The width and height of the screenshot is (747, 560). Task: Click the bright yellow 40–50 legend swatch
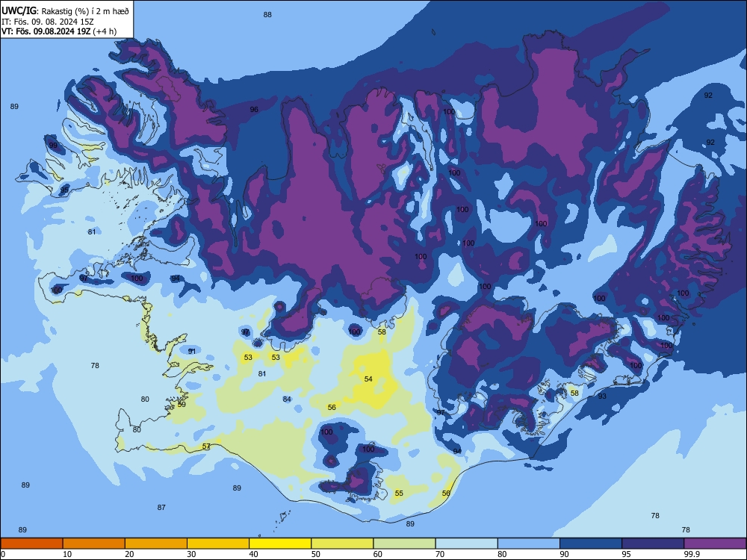[280, 544]
